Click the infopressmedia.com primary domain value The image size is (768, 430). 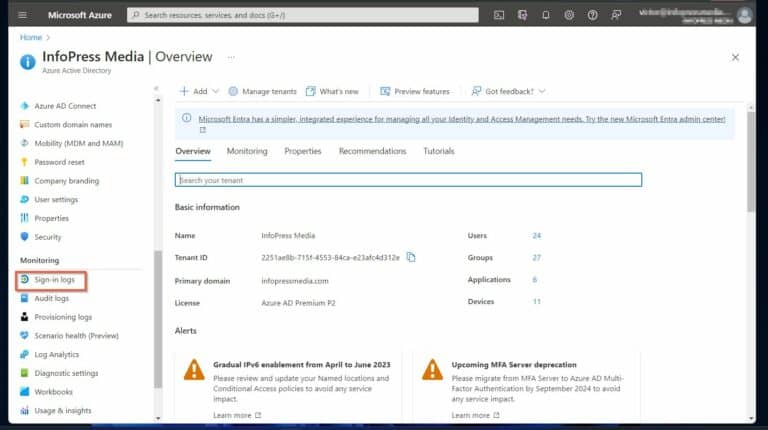click(295, 281)
